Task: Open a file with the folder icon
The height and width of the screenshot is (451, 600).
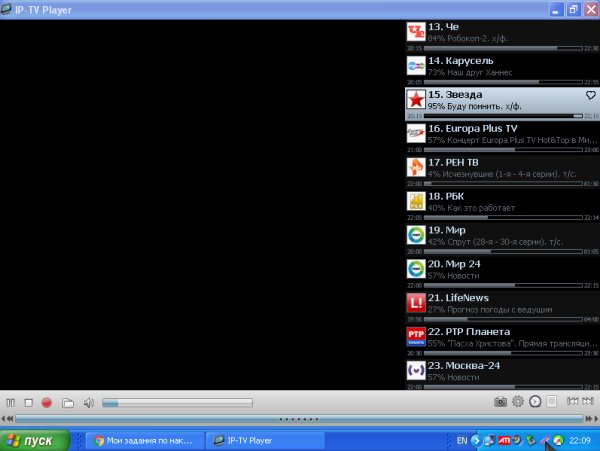Action: [x=68, y=402]
